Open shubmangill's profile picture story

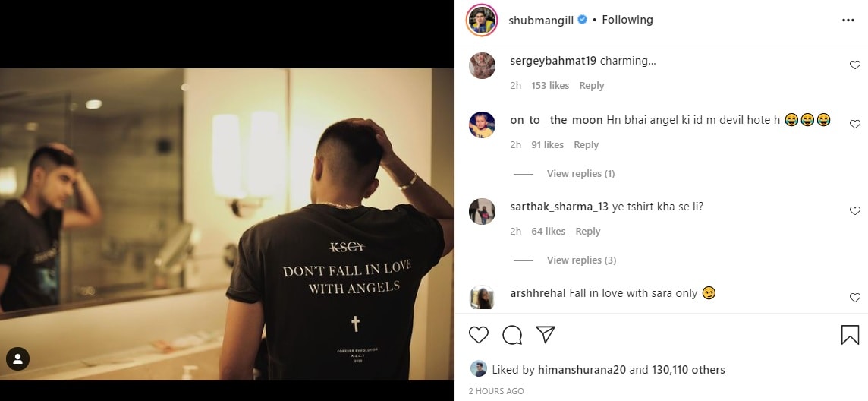click(x=482, y=20)
